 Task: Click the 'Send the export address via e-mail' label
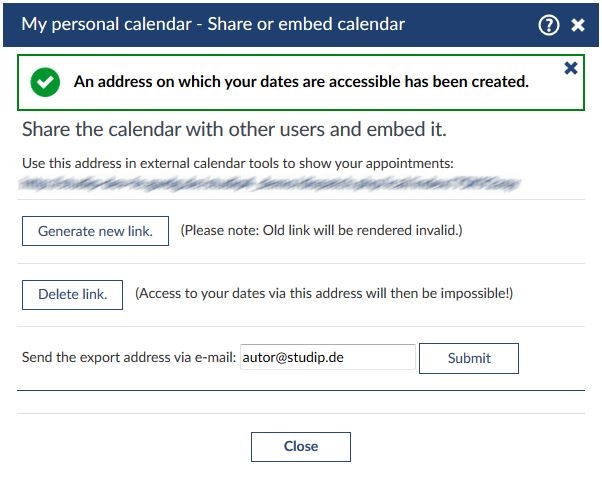tap(128, 358)
